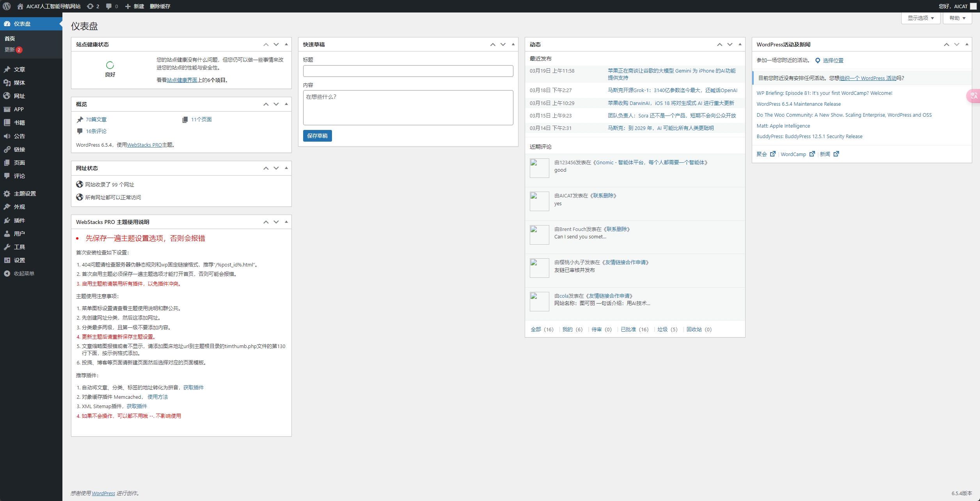980x501 pixels.
Task: Click the APP sidebar icon
Action: pos(7,109)
